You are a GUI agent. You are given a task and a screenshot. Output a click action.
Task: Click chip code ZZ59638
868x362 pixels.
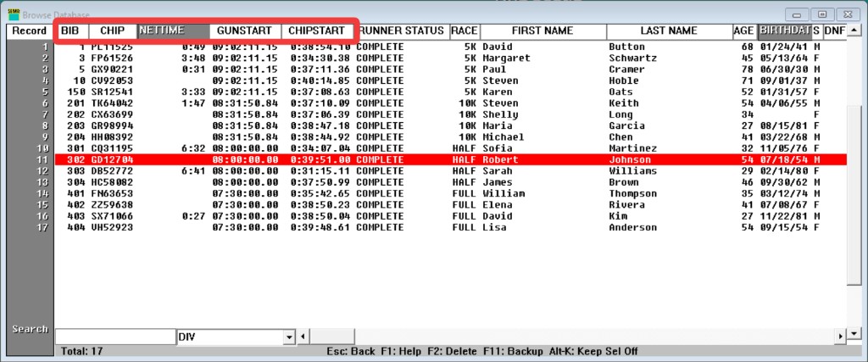[113, 205]
